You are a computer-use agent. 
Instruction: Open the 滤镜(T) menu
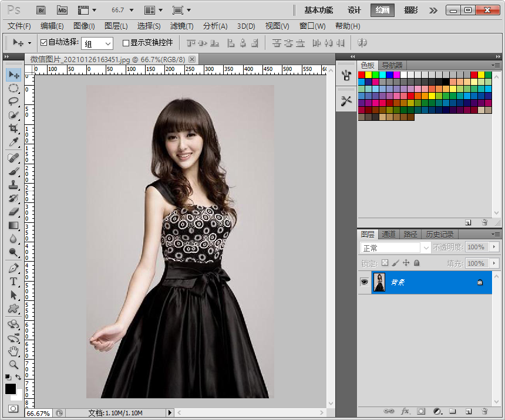pyautogui.click(x=181, y=26)
